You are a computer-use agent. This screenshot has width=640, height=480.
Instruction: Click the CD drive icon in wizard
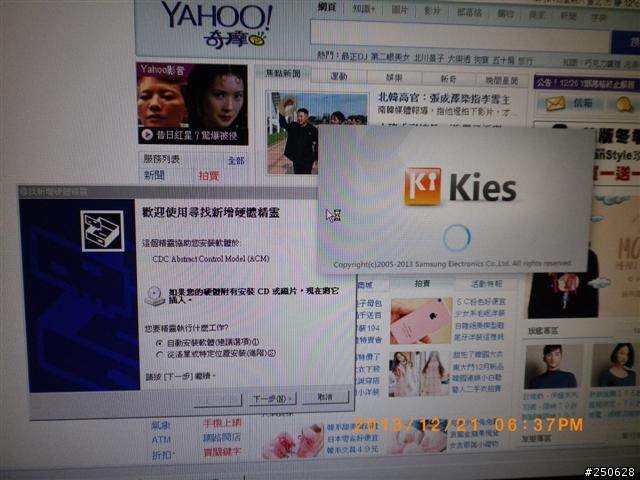coord(155,296)
